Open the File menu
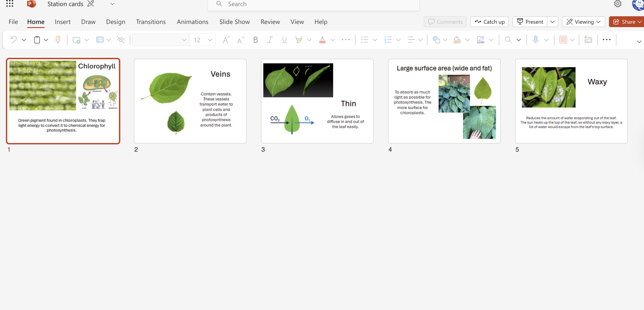644x310 pixels. tap(13, 22)
